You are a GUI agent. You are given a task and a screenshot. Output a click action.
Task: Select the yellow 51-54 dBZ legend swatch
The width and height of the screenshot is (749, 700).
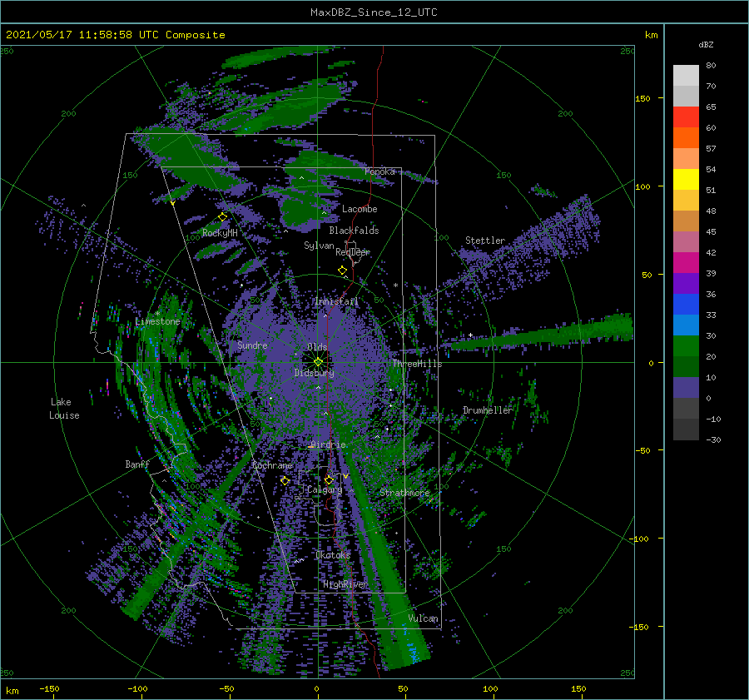pos(686,180)
